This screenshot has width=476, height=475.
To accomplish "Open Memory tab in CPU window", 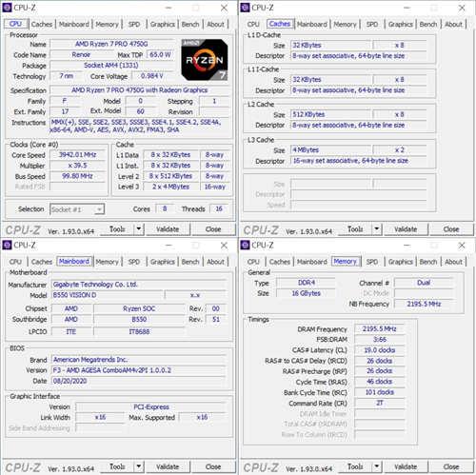I will tap(107, 25).
